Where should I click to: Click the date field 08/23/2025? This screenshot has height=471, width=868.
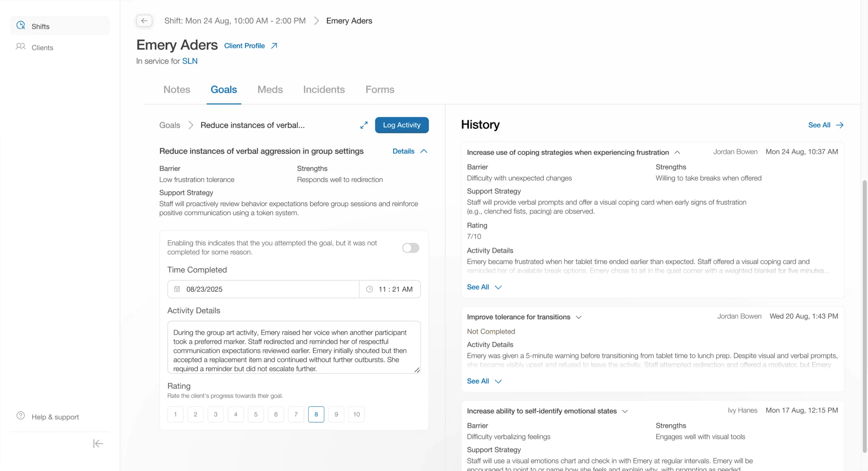pos(263,290)
